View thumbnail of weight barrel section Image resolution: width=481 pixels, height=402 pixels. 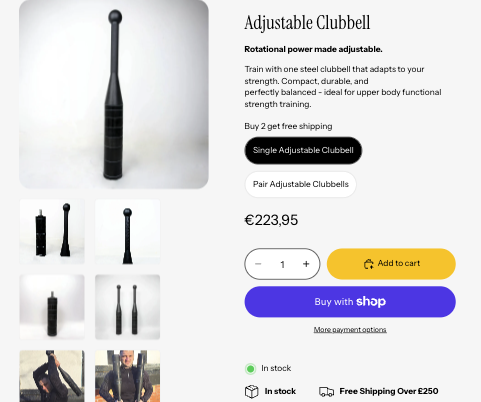click(52, 307)
